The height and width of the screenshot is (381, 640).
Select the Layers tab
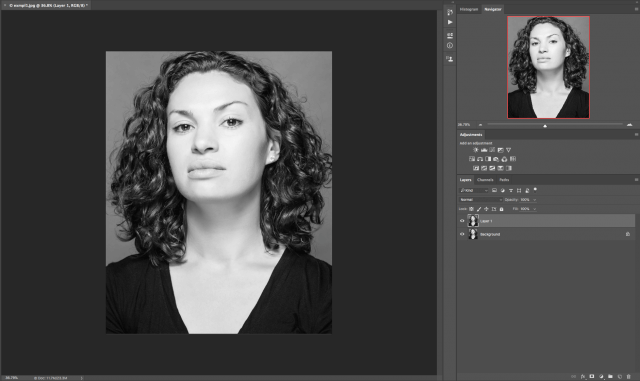(x=465, y=180)
